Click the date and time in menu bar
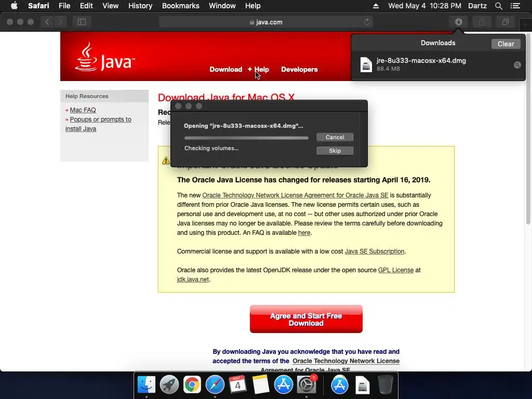 424,6
